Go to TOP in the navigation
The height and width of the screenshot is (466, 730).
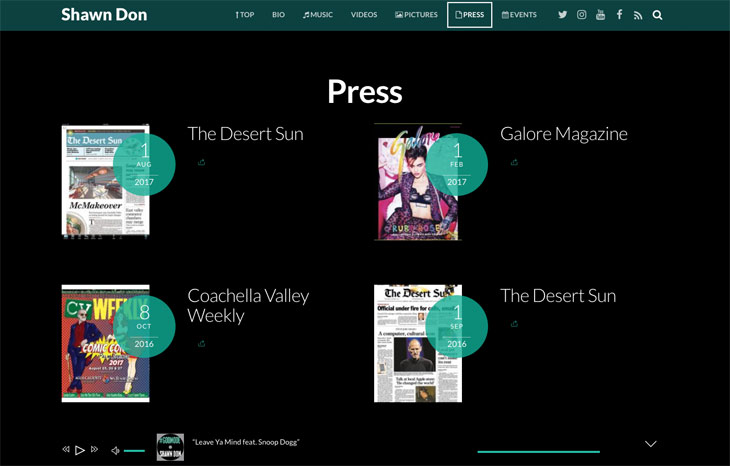click(x=245, y=15)
